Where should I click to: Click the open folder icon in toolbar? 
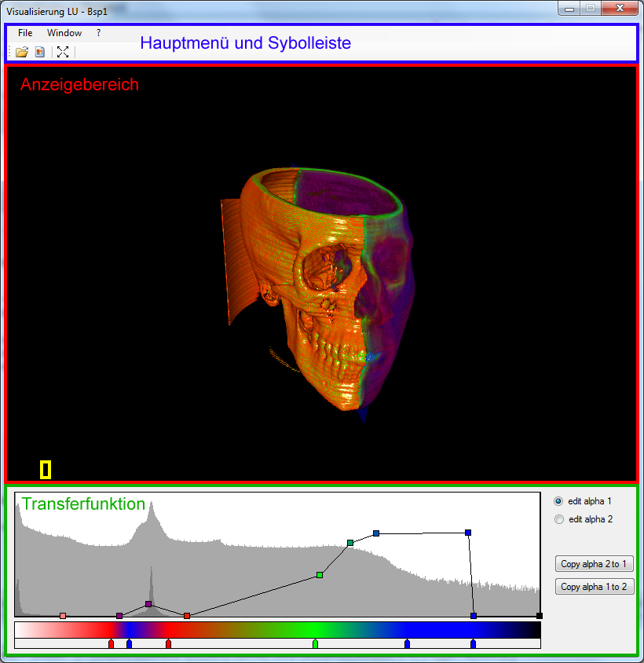pos(22,52)
